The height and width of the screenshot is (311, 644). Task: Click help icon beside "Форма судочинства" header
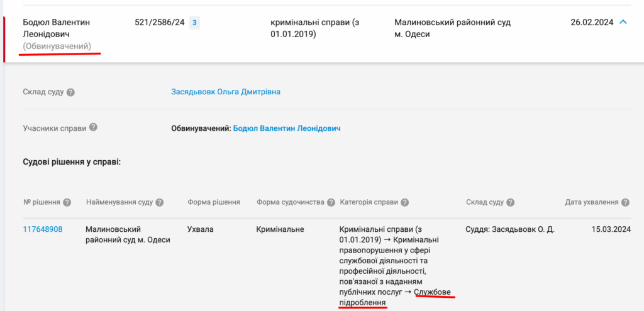(330, 202)
